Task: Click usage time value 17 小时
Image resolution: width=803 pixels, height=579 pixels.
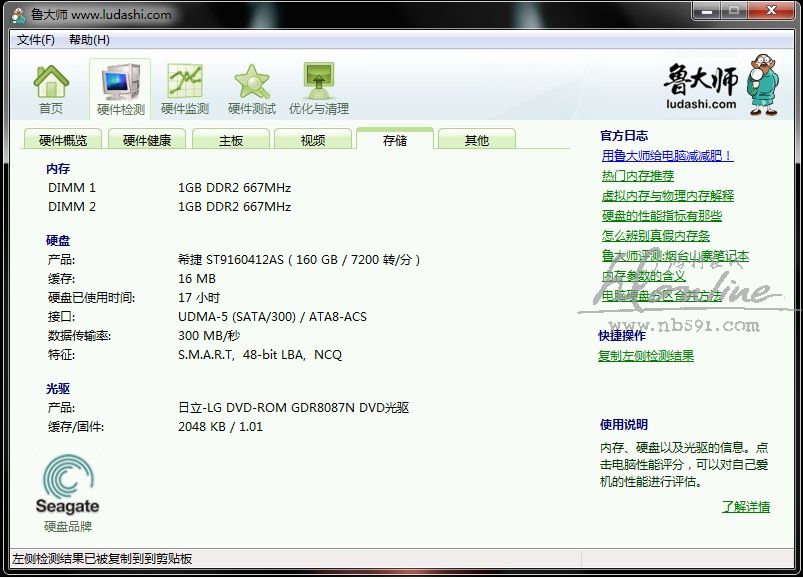Action: pyautogui.click(x=199, y=297)
